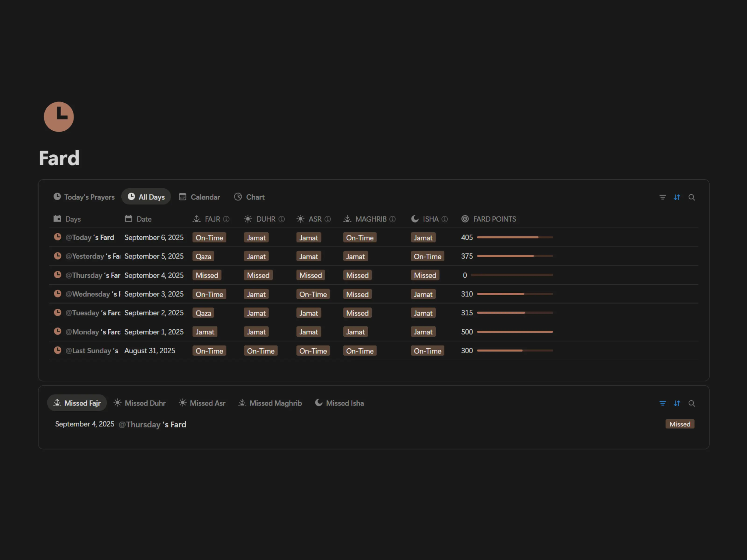Click filter icon in Missed Fajr section

click(x=662, y=403)
